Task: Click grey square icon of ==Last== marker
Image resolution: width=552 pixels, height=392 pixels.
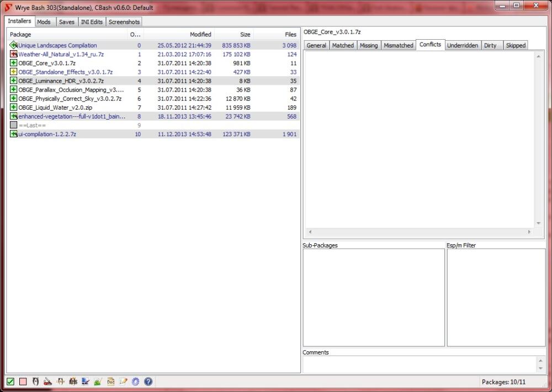Action: pyautogui.click(x=13, y=125)
